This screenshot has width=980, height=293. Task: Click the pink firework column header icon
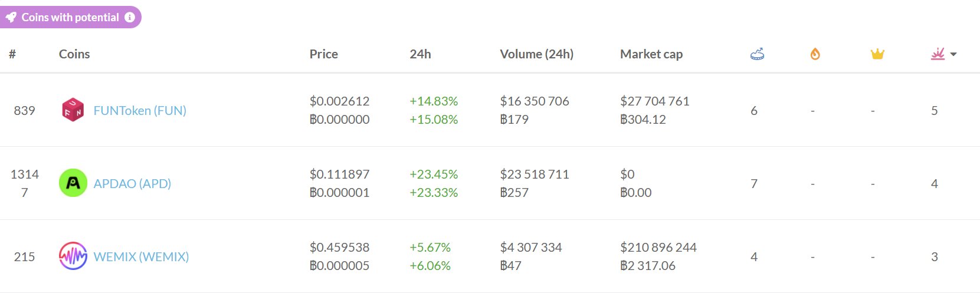(938, 54)
